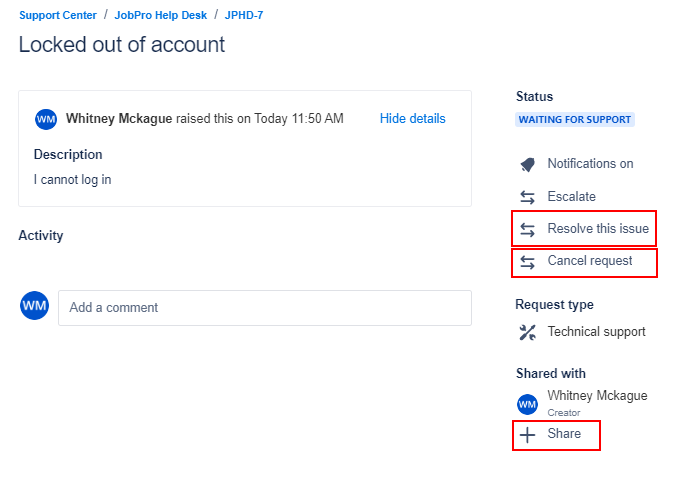Viewport: 681px width, 483px height.
Task: Select the Escalate text link
Action: (571, 197)
